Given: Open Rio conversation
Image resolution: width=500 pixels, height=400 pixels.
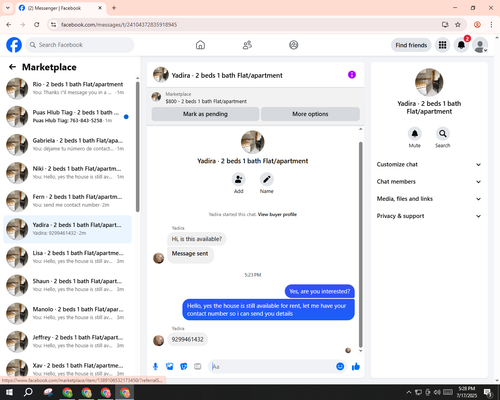Looking at the screenshot, I should coord(68,88).
